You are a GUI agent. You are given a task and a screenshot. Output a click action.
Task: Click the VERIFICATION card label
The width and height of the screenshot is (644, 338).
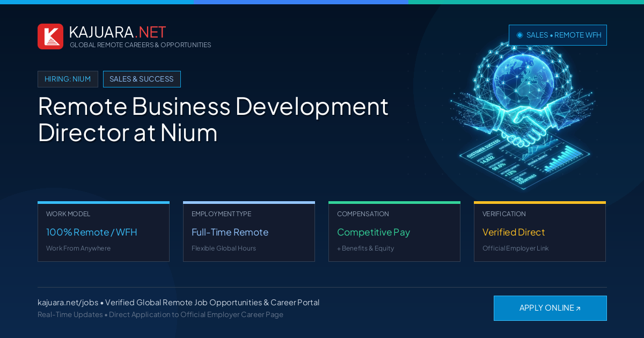[504, 214]
